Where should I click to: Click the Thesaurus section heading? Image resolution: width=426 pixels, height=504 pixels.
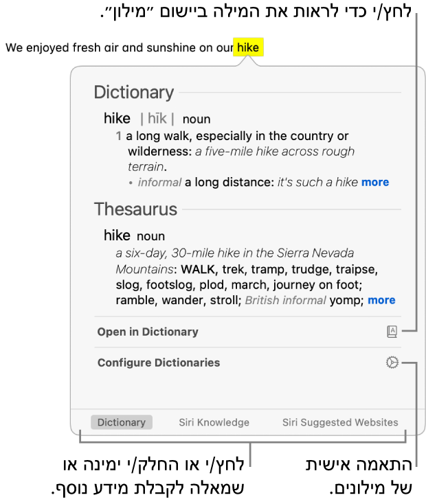pos(135,209)
